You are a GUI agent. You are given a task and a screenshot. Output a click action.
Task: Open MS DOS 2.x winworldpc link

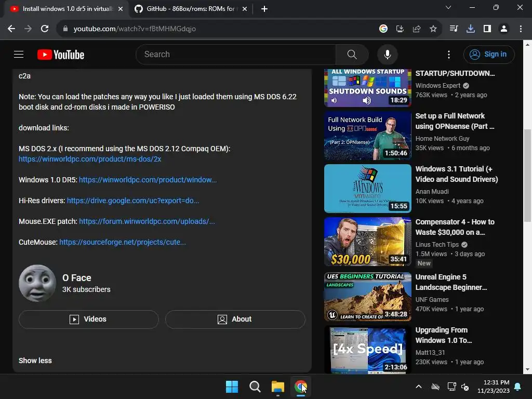tap(90, 159)
